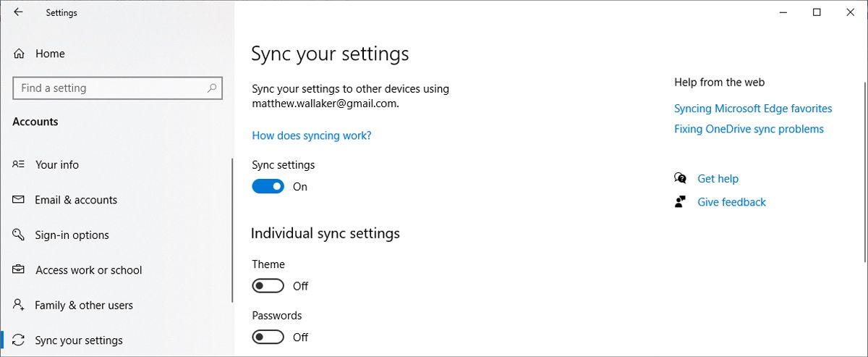Open Fixing OneDrive sync problems link
The width and height of the screenshot is (868, 357).
pyautogui.click(x=749, y=129)
